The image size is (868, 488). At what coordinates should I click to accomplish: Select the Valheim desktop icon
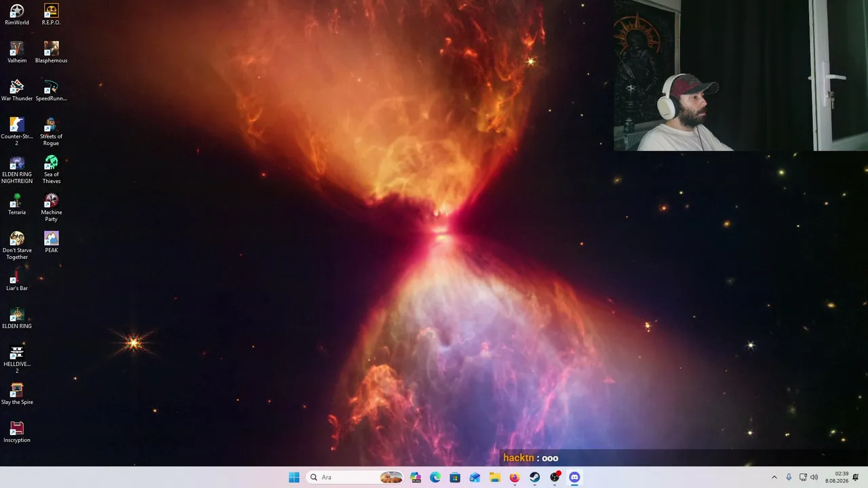(17, 53)
